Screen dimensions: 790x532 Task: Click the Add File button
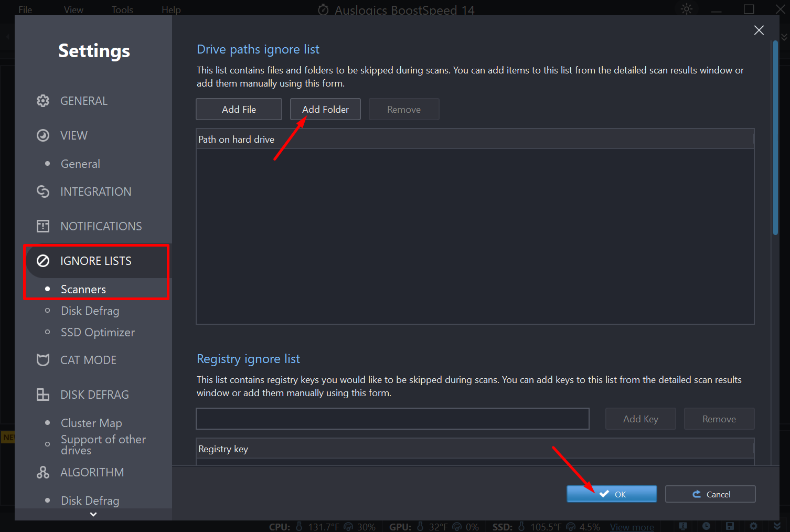pyautogui.click(x=239, y=109)
